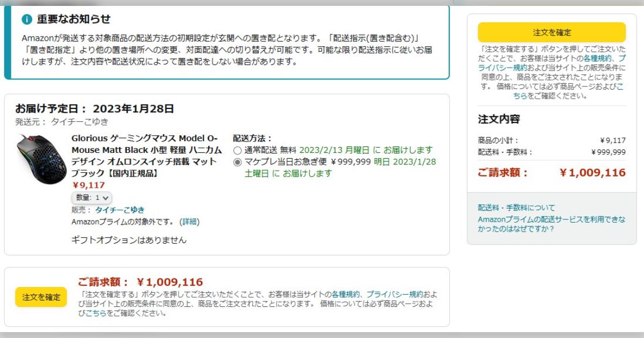This screenshot has width=644, height=338.
Task: Click the 重要なお知らせ heading
Action: pos(74,19)
